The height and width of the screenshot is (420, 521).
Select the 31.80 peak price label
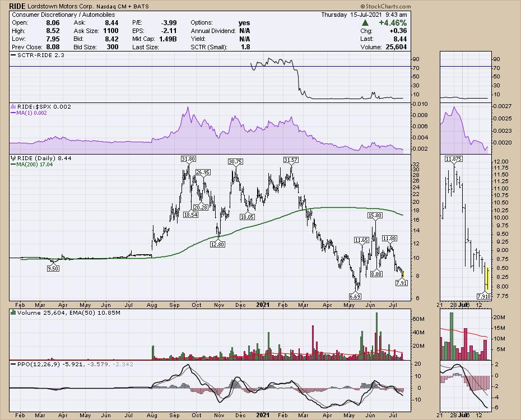point(188,160)
